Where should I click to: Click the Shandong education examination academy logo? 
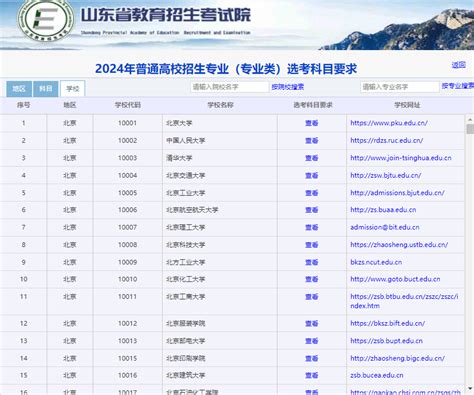click(x=46, y=20)
